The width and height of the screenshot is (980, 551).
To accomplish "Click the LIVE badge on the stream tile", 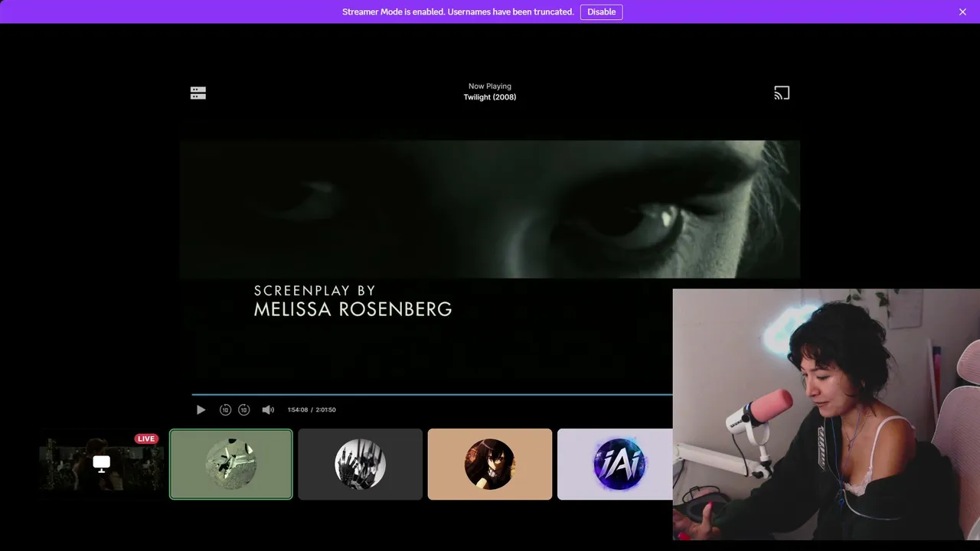I will point(146,439).
